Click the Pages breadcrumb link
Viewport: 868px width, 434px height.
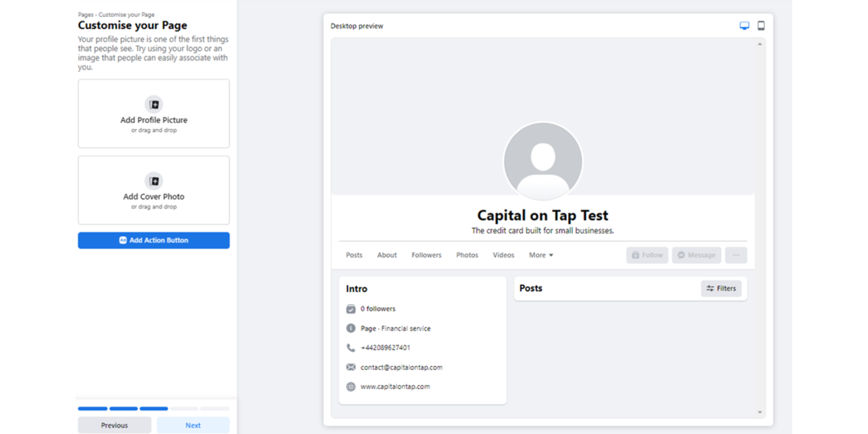85,15
